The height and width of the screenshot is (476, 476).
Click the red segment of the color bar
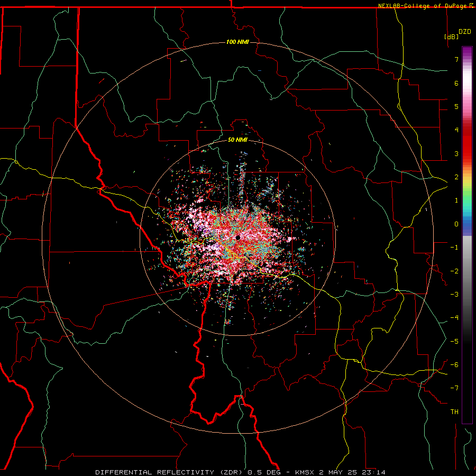[x=467, y=146]
